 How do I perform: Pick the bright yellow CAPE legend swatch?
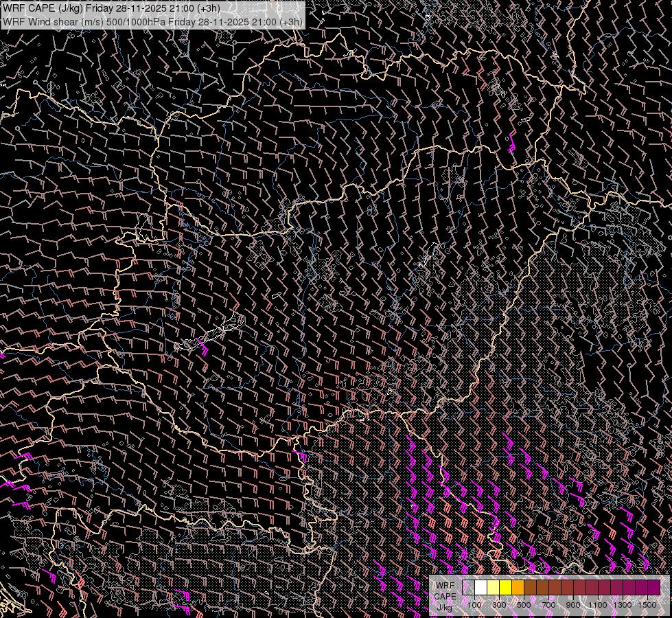(x=506, y=587)
